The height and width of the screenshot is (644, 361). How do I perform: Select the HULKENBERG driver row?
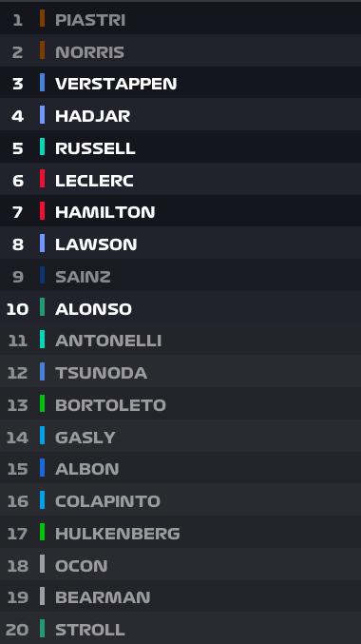[180, 533]
